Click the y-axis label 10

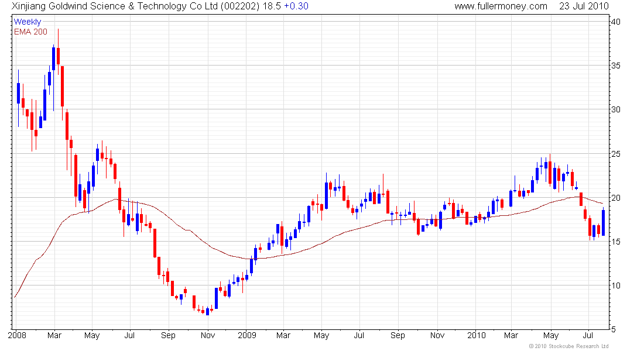[615, 285]
